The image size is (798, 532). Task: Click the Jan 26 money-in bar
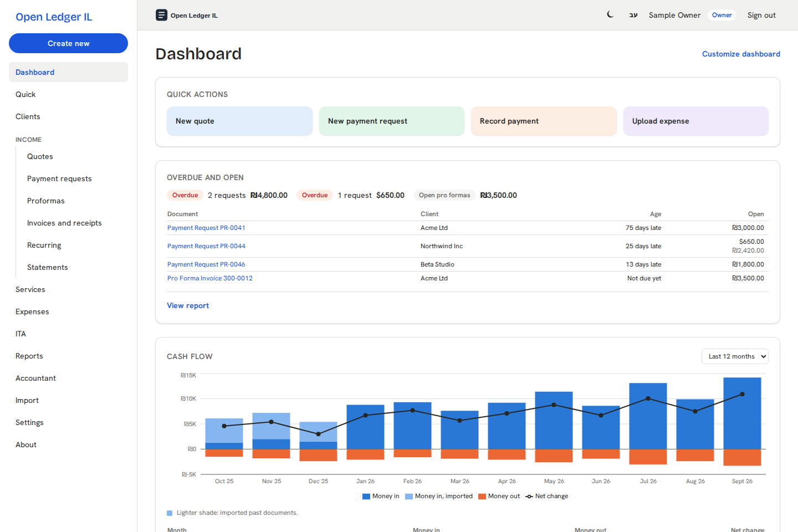click(x=365, y=427)
